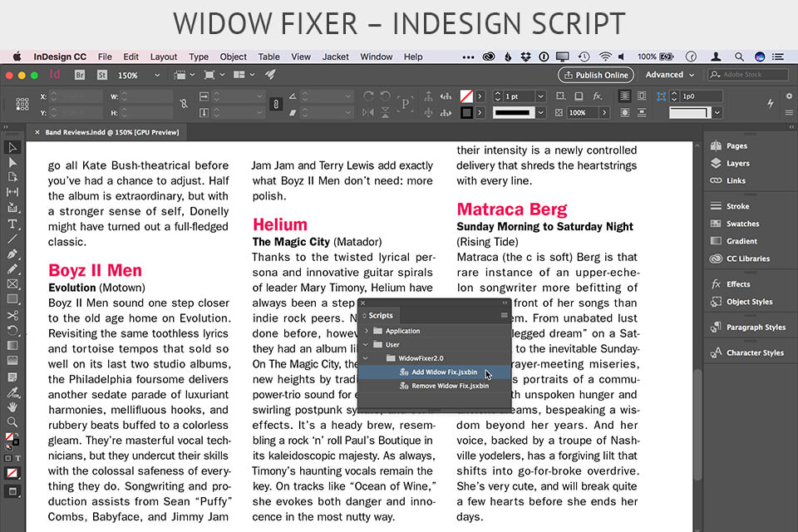Click the red fill color swatch in Control panel
The width and height of the screenshot is (798, 532).
[466, 96]
